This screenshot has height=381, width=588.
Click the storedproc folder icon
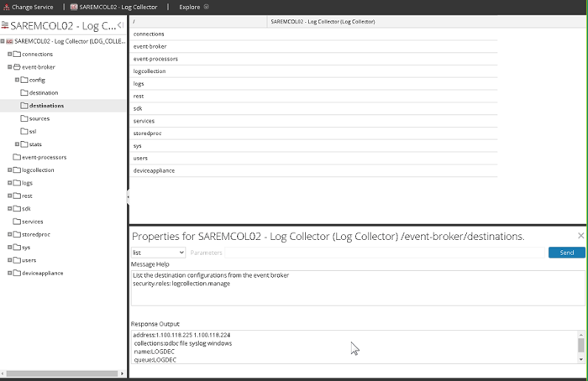point(17,234)
